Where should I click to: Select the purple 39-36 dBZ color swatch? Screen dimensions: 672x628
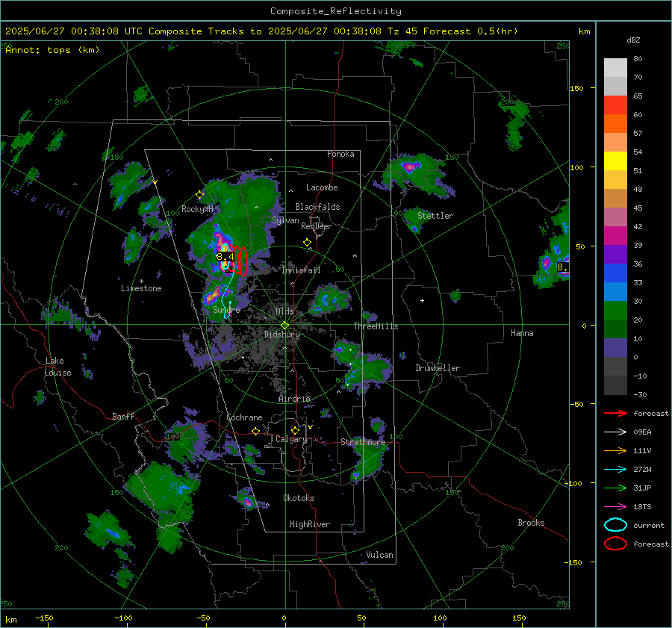[615, 255]
